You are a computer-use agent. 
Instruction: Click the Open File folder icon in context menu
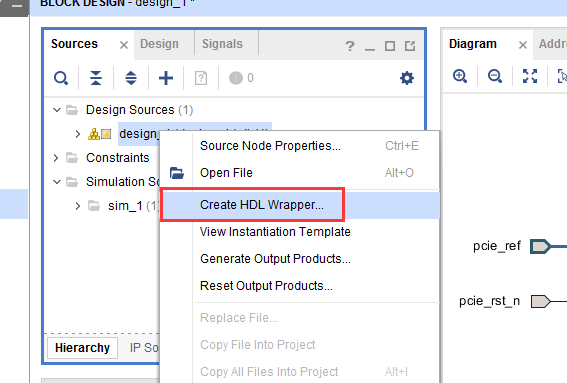pyautogui.click(x=177, y=173)
